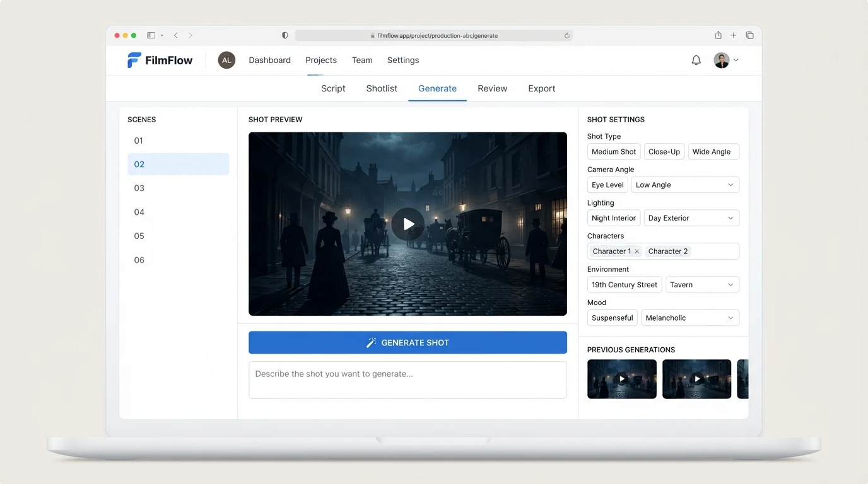Pick the Suspenseful mood
This screenshot has height=484, width=868.
(613, 318)
